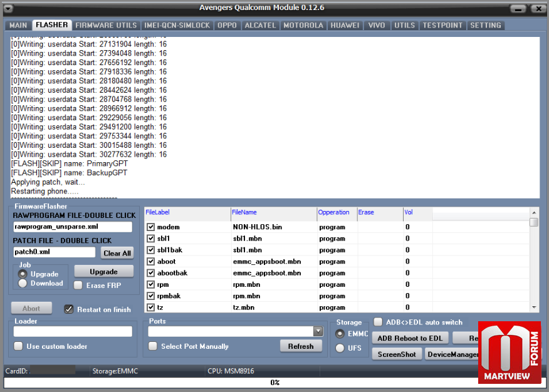Click the CPU: MSM8916 status entry
This screenshot has width=549, height=392.
pos(231,371)
